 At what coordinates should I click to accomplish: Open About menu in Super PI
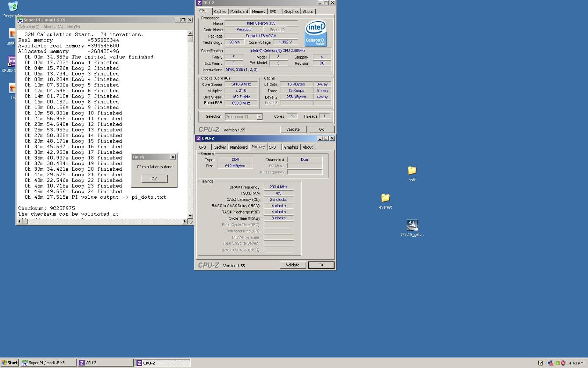click(53, 26)
